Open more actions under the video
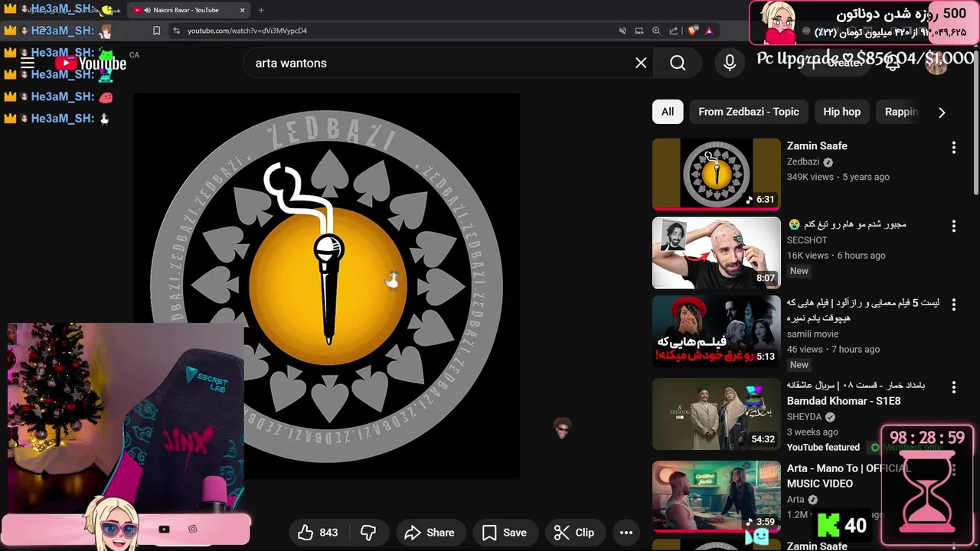 tap(626, 533)
